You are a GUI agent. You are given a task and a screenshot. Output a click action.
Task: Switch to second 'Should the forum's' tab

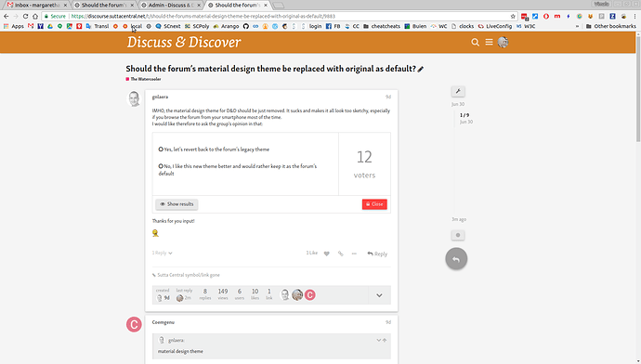click(237, 6)
